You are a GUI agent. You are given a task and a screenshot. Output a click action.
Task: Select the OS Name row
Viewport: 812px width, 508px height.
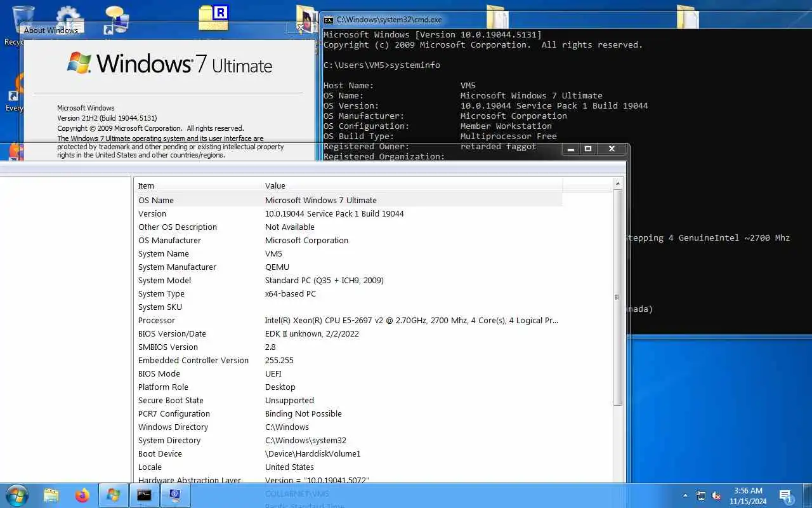[x=348, y=200]
